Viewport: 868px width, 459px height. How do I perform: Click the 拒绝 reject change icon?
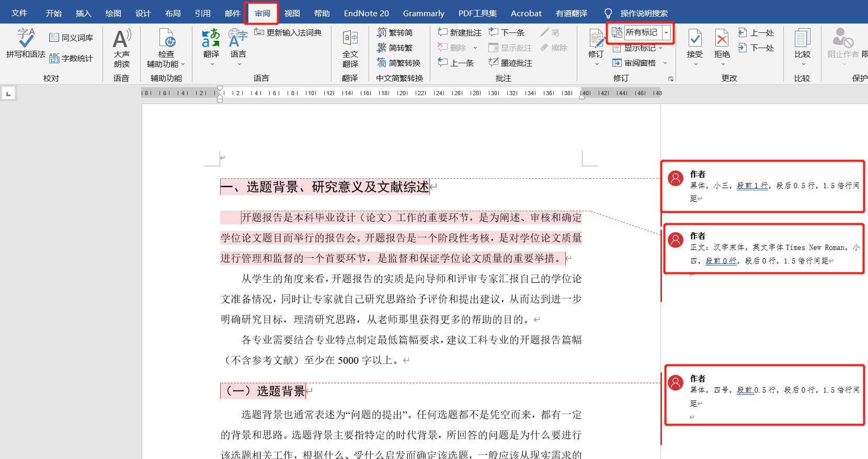[722, 39]
